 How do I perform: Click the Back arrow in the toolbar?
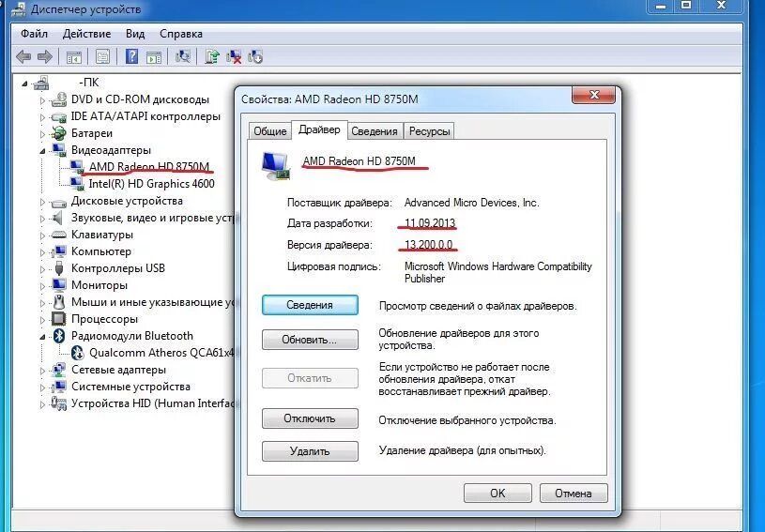[23, 57]
